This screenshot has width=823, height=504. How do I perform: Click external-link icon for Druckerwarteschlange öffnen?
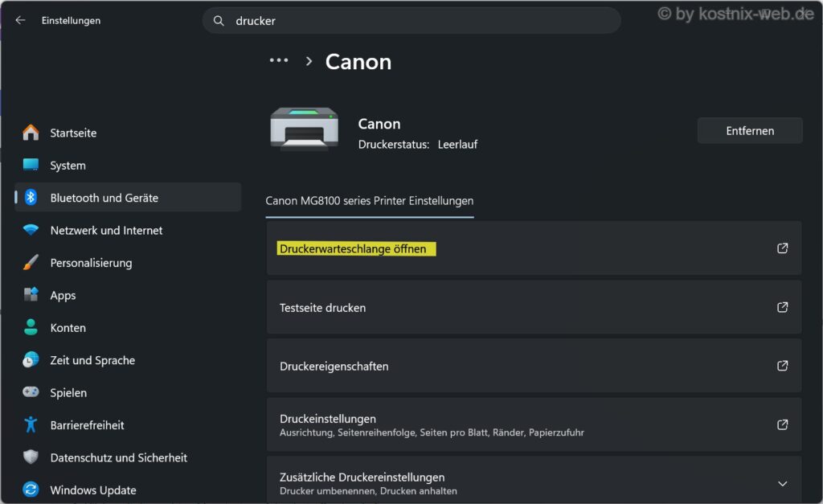[x=783, y=248]
